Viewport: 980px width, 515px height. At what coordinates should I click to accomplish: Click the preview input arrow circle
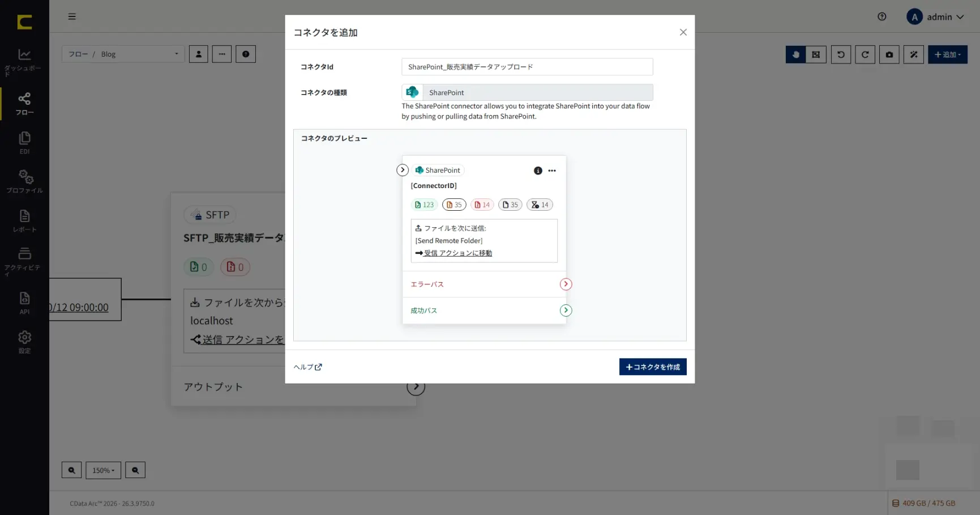coord(403,170)
